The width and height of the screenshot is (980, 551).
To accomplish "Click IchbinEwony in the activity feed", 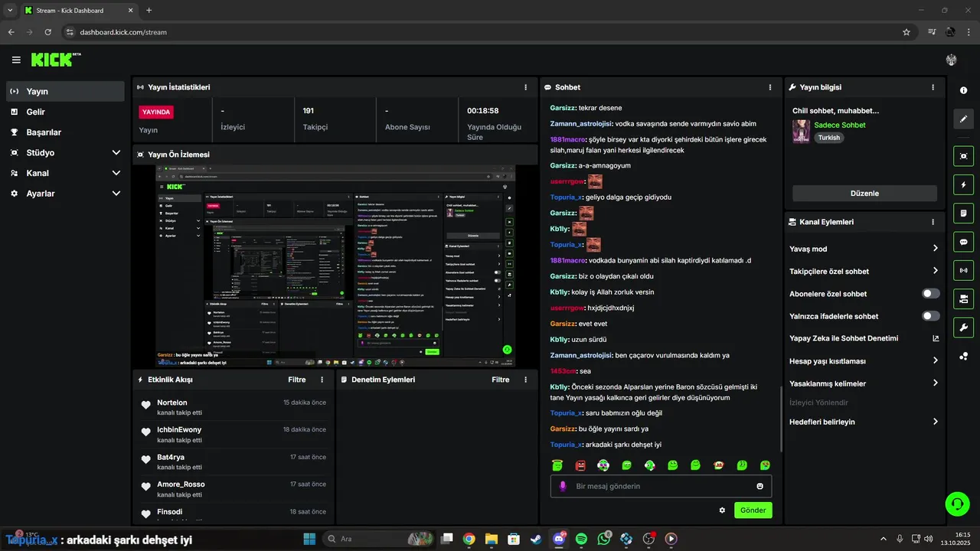I will click(179, 430).
